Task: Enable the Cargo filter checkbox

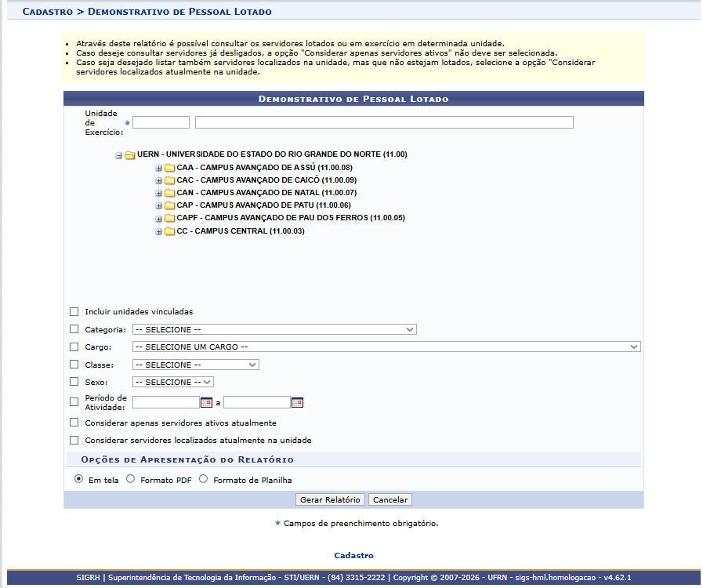Action: click(74, 347)
